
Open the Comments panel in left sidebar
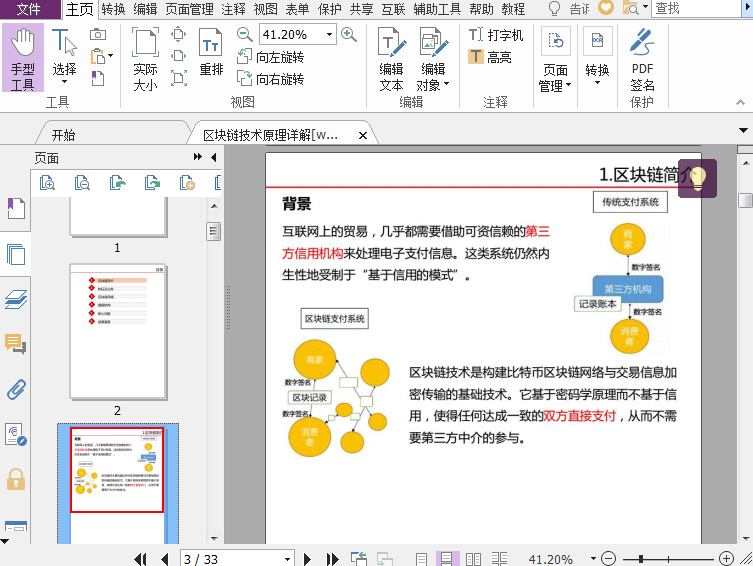tap(16, 344)
